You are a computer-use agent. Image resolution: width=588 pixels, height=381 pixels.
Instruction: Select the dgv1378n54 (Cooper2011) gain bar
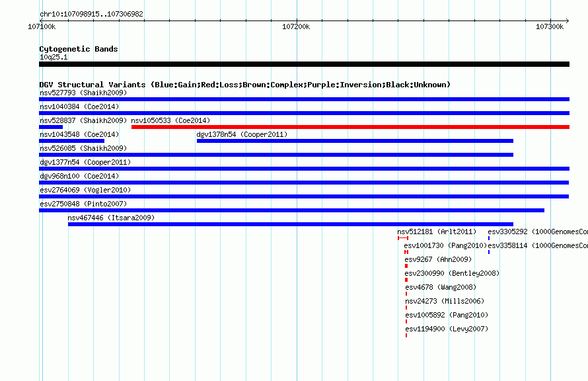(x=355, y=141)
